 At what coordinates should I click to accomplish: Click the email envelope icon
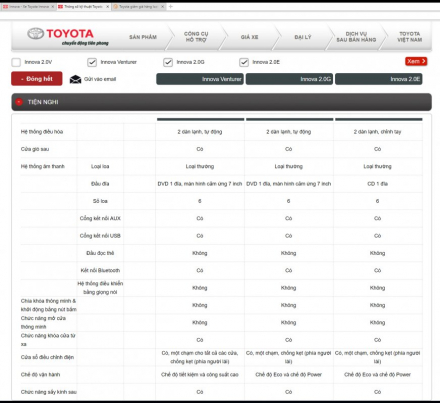coord(75,79)
